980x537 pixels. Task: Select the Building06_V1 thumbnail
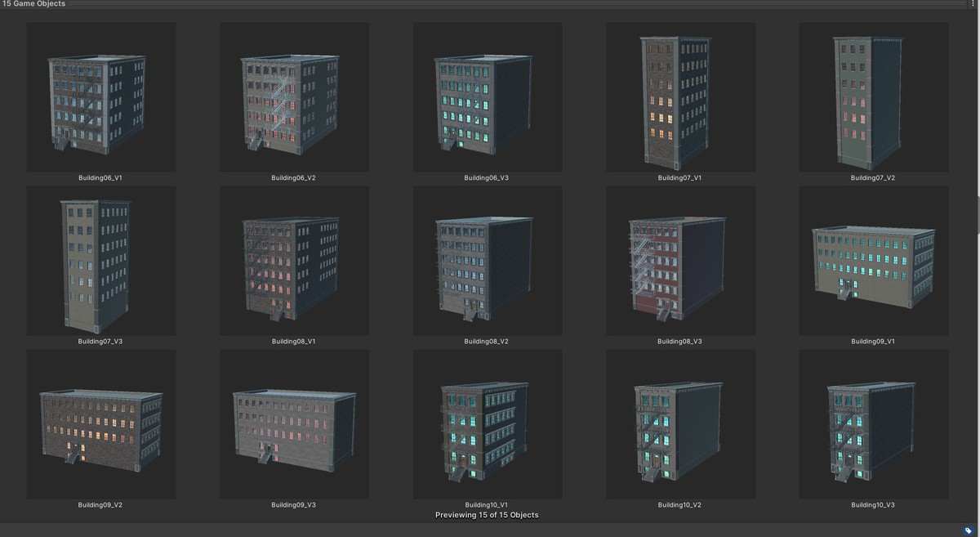click(100, 96)
